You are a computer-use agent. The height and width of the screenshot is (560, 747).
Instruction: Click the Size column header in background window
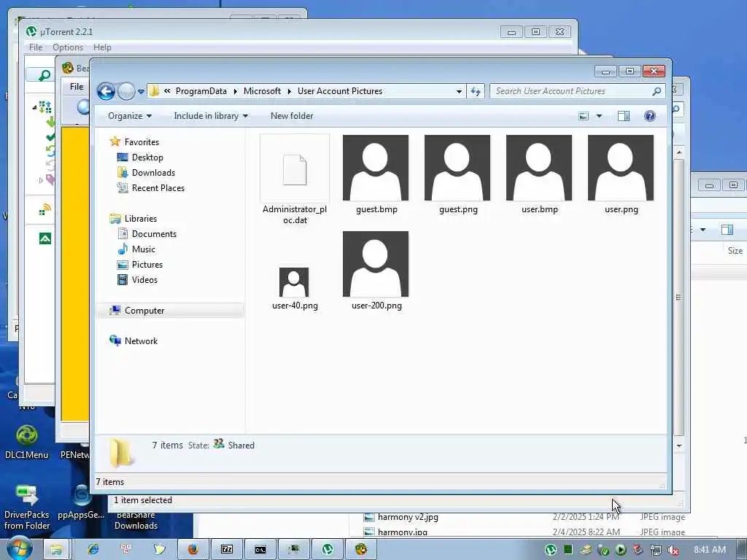[735, 251]
